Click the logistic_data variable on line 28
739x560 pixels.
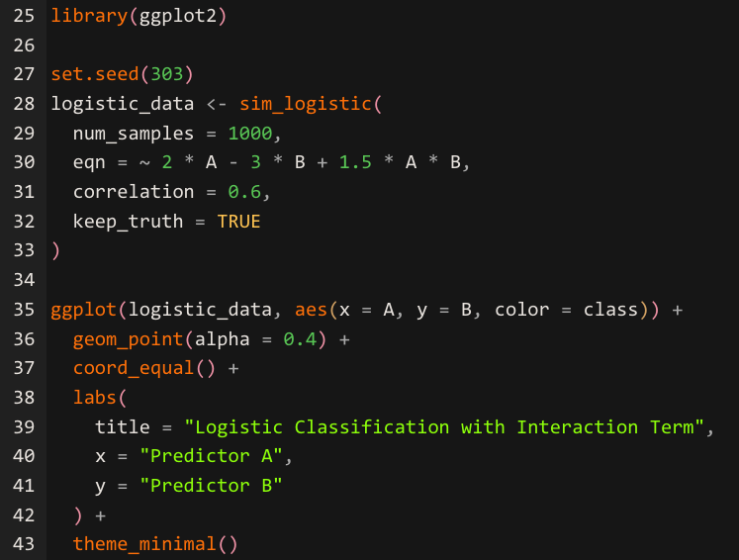pyautogui.click(x=123, y=104)
